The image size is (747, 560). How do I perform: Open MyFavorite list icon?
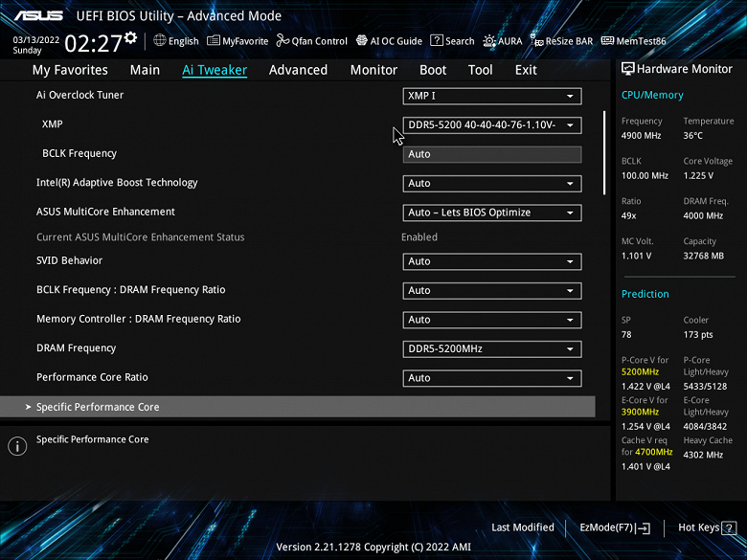pos(214,41)
